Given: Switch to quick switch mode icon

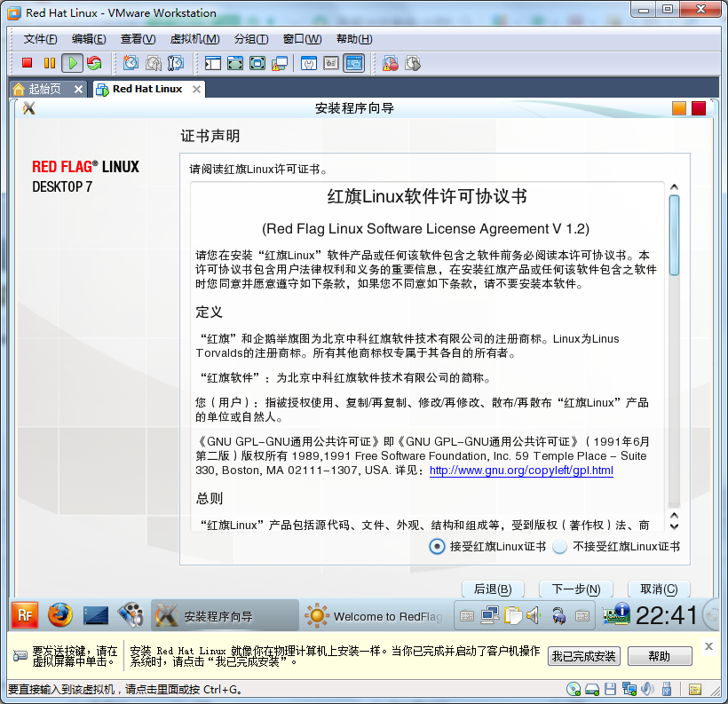Looking at the screenshot, I should coord(235,63).
